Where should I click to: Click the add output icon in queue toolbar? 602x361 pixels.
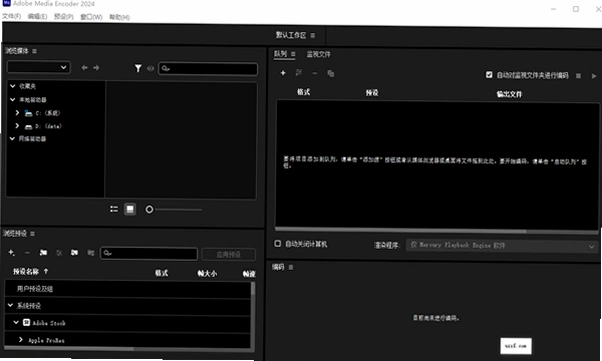click(299, 73)
